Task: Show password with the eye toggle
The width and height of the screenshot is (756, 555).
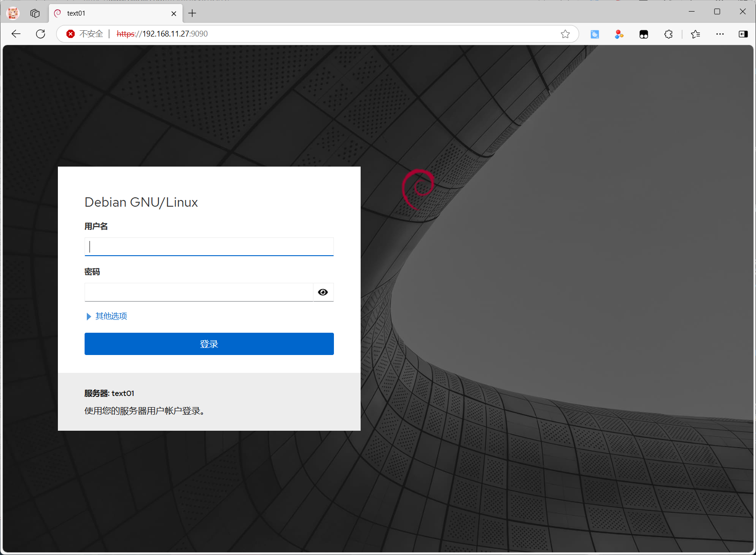Action: click(x=323, y=292)
